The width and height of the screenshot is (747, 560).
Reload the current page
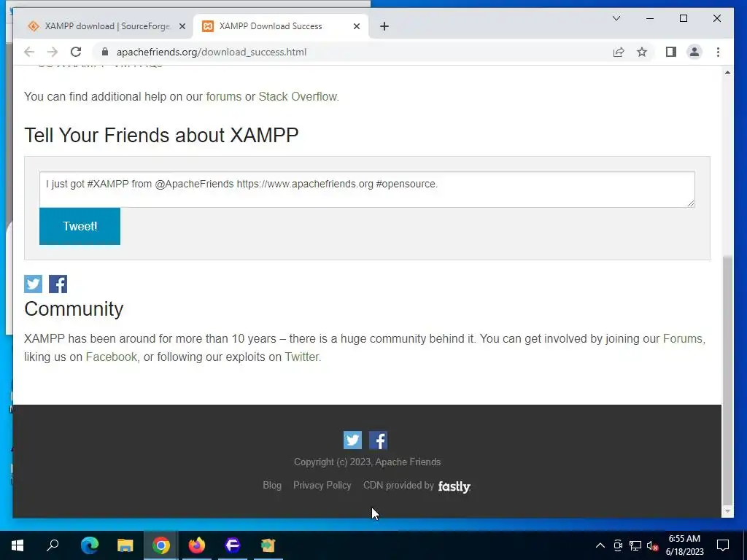pos(76,52)
